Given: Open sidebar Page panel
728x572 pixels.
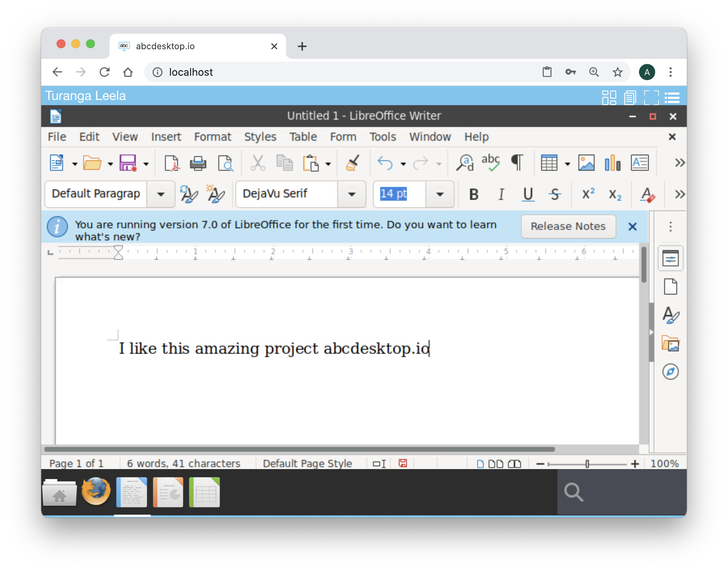Looking at the screenshot, I should pyautogui.click(x=671, y=287).
